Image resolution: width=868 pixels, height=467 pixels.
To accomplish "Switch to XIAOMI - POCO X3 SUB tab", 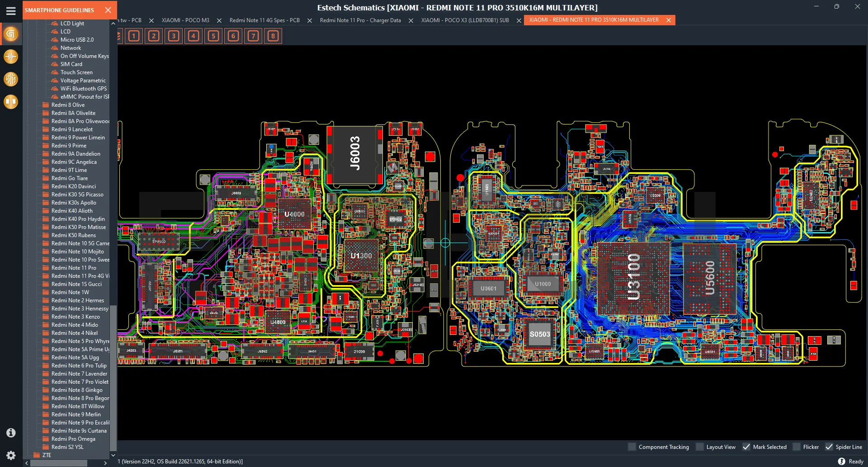I will [x=465, y=20].
